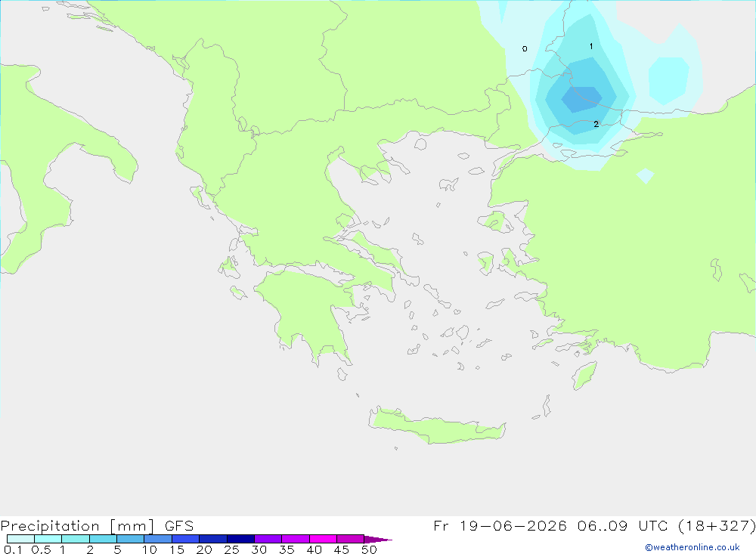Click the '40' legend scale value
The image size is (756, 554).
coord(314,549)
